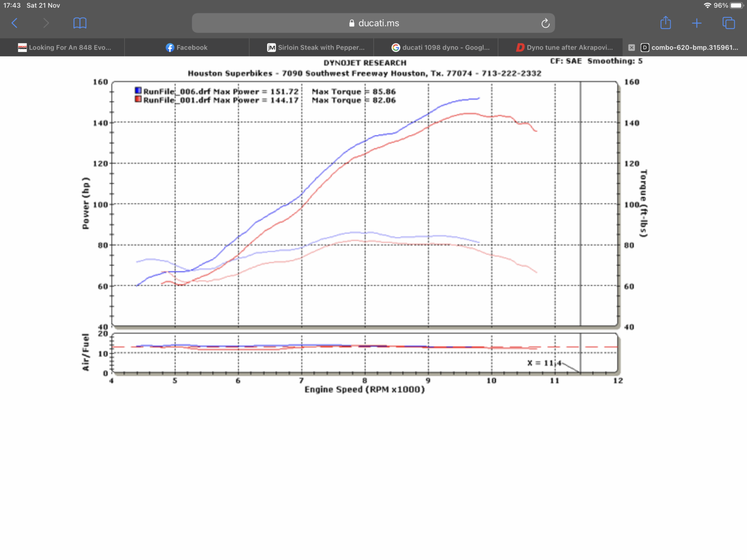Viewport: 747px width, 560px height.
Task: Tap the forward navigation arrow
Action: (46, 23)
